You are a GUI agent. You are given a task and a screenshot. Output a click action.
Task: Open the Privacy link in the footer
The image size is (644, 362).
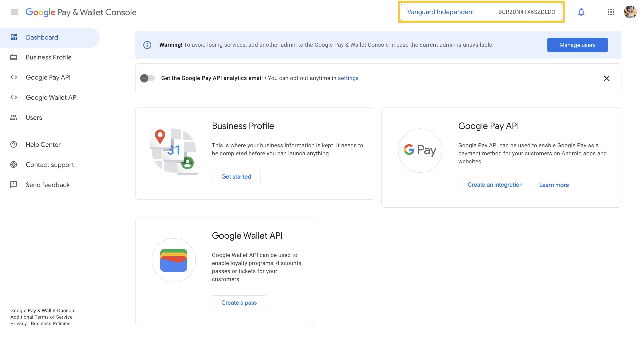pyautogui.click(x=19, y=324)
